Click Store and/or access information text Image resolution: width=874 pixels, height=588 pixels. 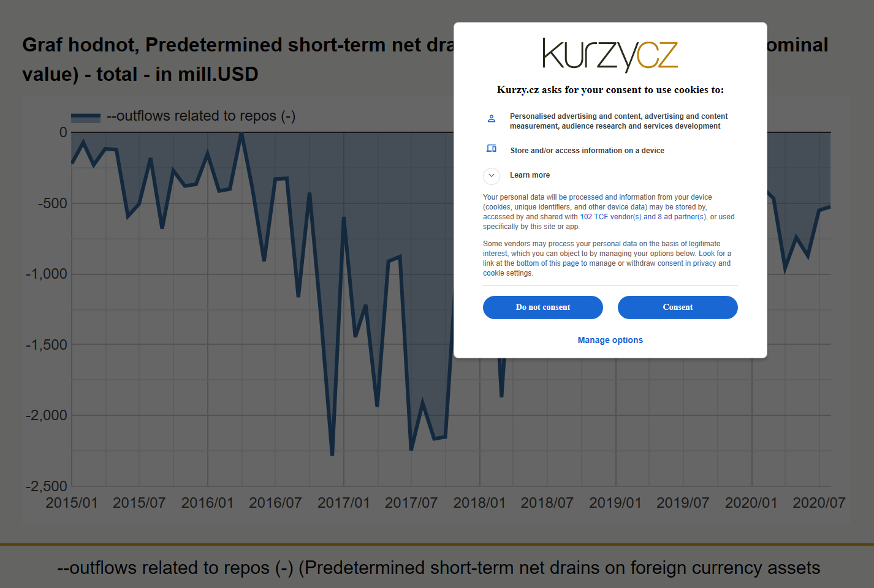pos(587,151)
